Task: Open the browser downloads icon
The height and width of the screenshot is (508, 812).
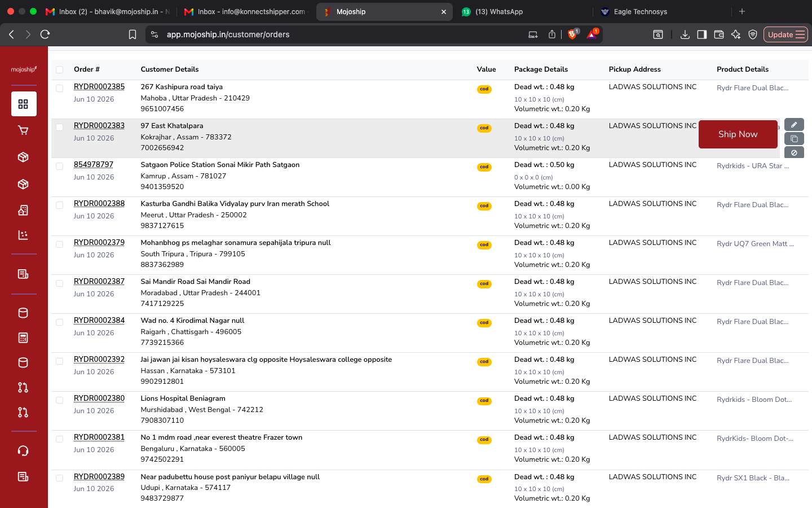Action: coord(685,34)
